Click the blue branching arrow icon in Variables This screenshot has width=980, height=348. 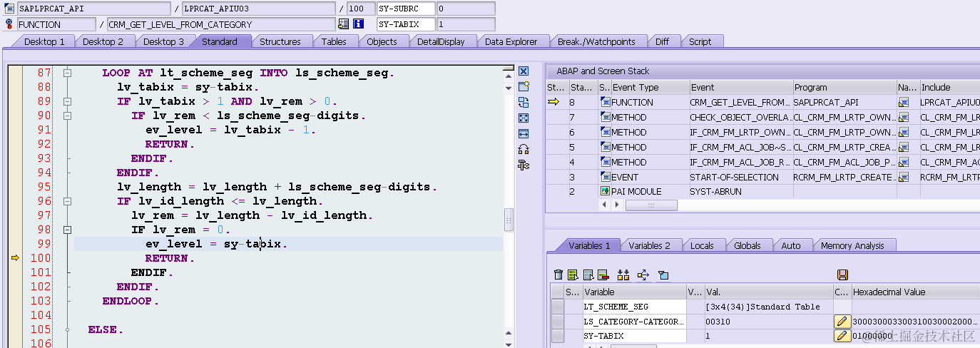click(643, 275)
